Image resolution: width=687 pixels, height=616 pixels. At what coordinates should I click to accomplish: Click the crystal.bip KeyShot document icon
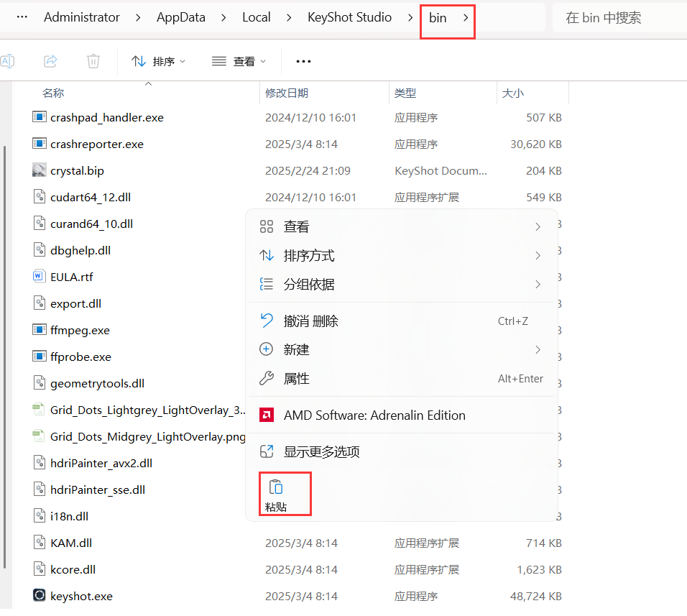[40, 170]
